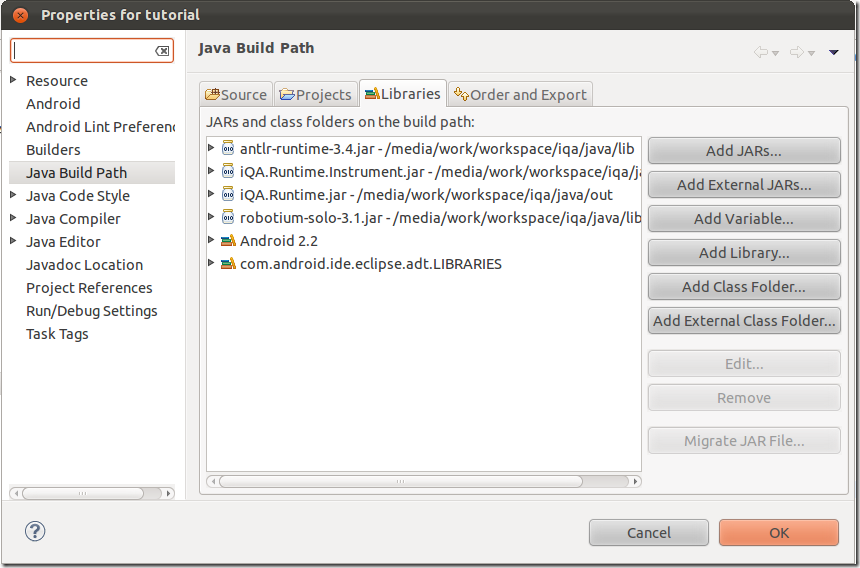Click the Add JARs... button
This screenshot has height=568, width=860.
[744, 151]
